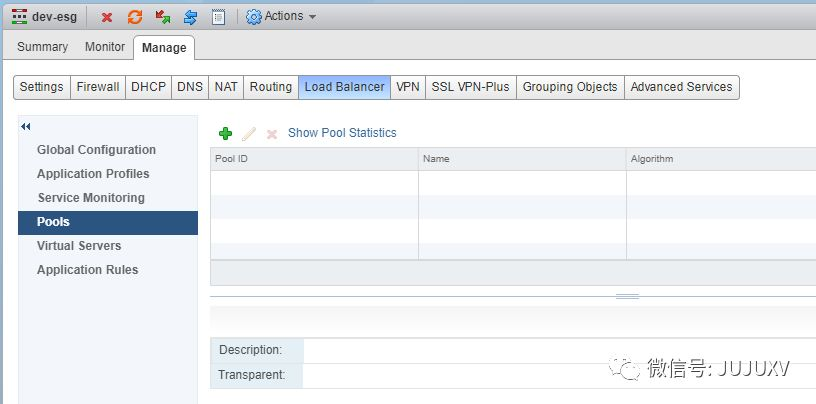Image resolution: width=816 pixels, height=404 pixels.
Task: Click the pencil edit pool icon
Action: coord(249,134)
